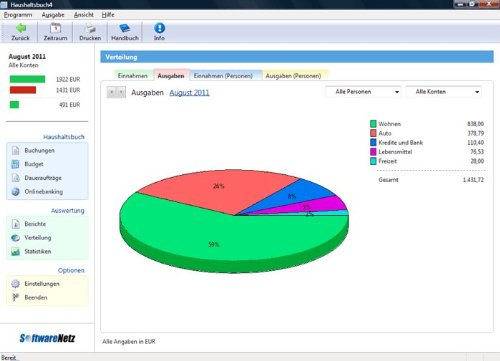Click the Onlinebanking globe icon
The image size is (500, 361).
click(x=16, y=192)
